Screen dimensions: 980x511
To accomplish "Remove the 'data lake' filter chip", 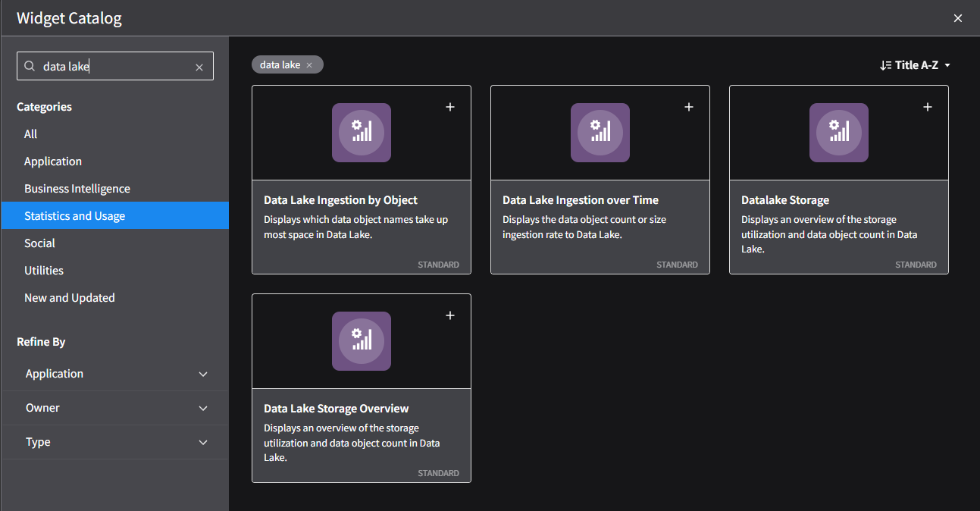I will click(x=309, y=65).
